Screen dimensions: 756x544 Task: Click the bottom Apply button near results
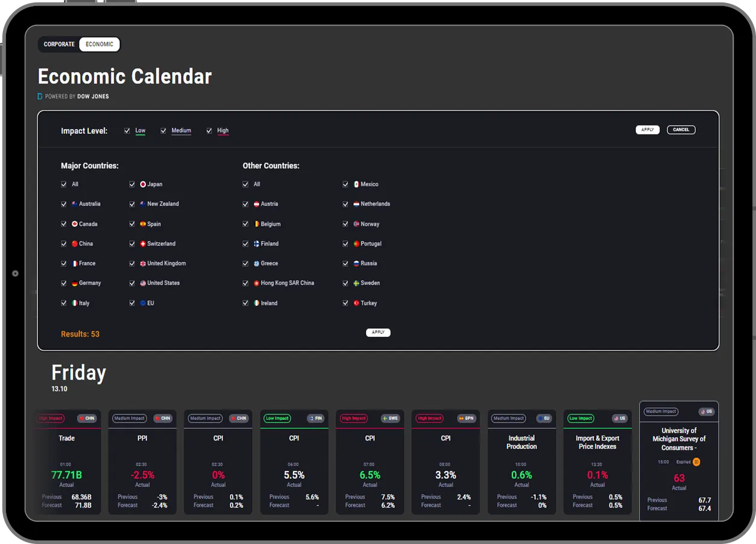pos(378,333)
